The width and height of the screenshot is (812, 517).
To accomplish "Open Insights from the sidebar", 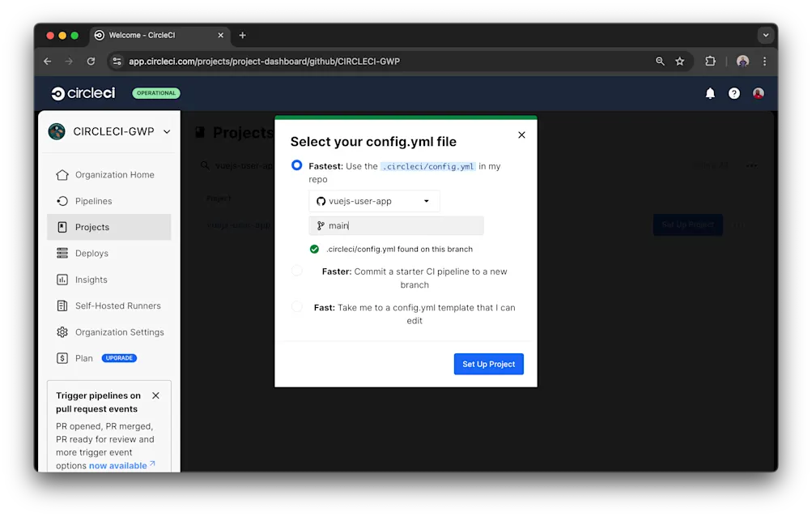I will (x=89, y=280).
